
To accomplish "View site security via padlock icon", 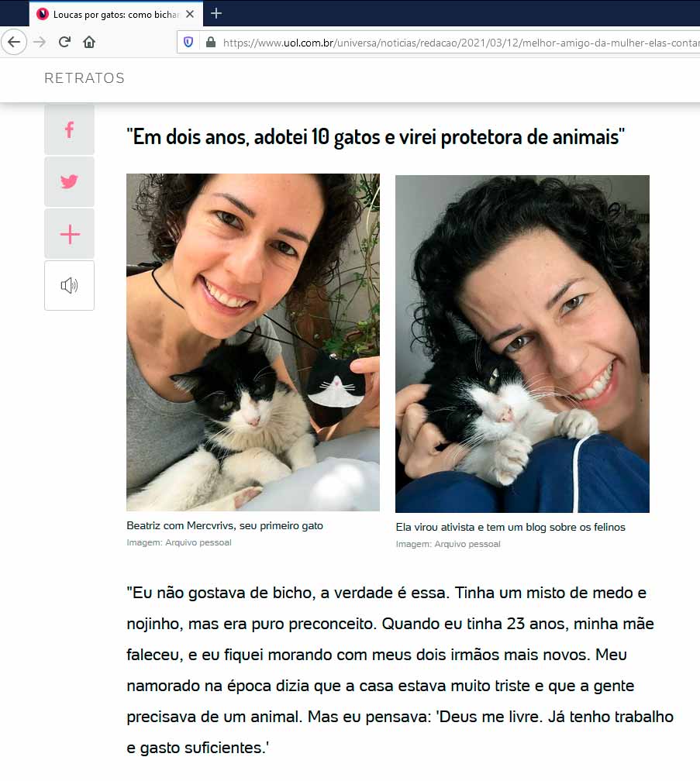I will 211,43.
